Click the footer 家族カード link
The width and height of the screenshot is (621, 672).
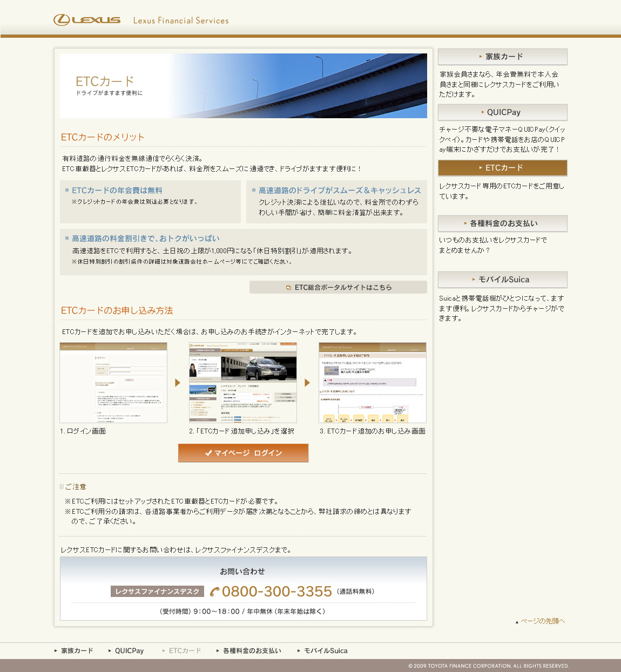(x=77, y=651)
